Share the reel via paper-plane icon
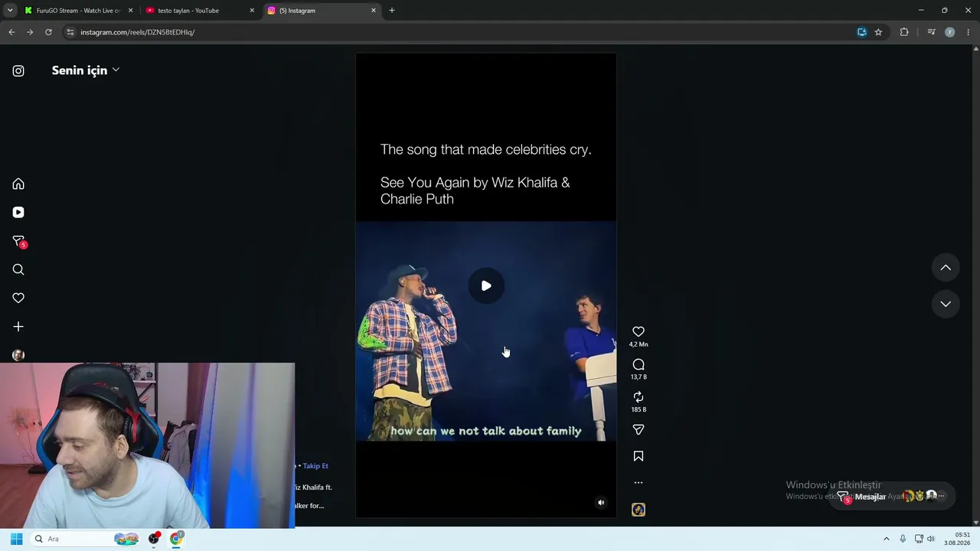 click(x=639, y=430)
